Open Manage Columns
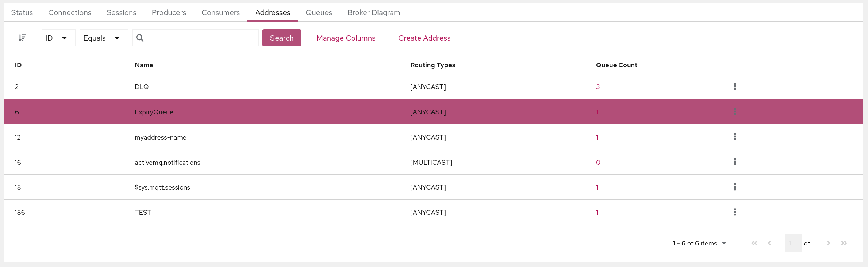 tap(346, 38)
